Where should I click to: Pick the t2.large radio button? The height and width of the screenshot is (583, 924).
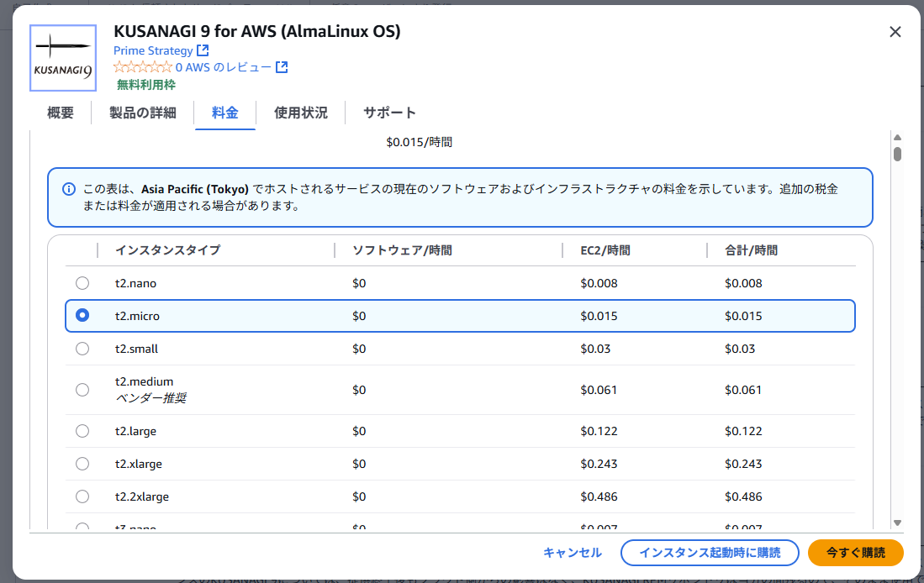[x=82, y=431]
